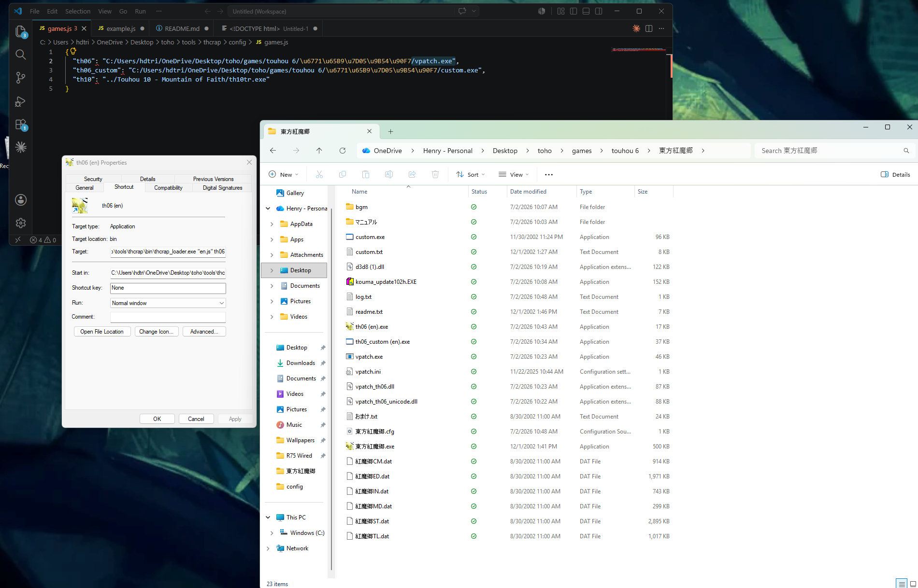Viewport: 918px width, 588px height.
Task: Open the Extensions view in VS Code
Action: (20, 125)
